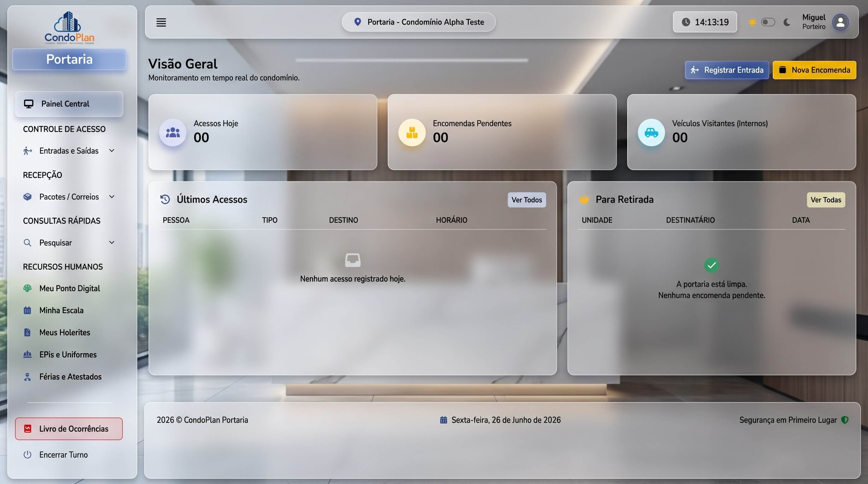Expand the Pesquisar chevron

point(112,242)
